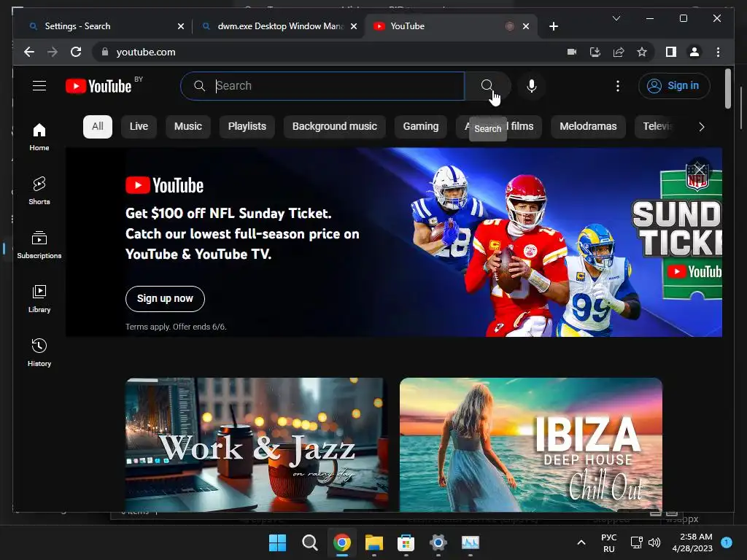
Task: Open History from the sidebar
Action: 39,352
